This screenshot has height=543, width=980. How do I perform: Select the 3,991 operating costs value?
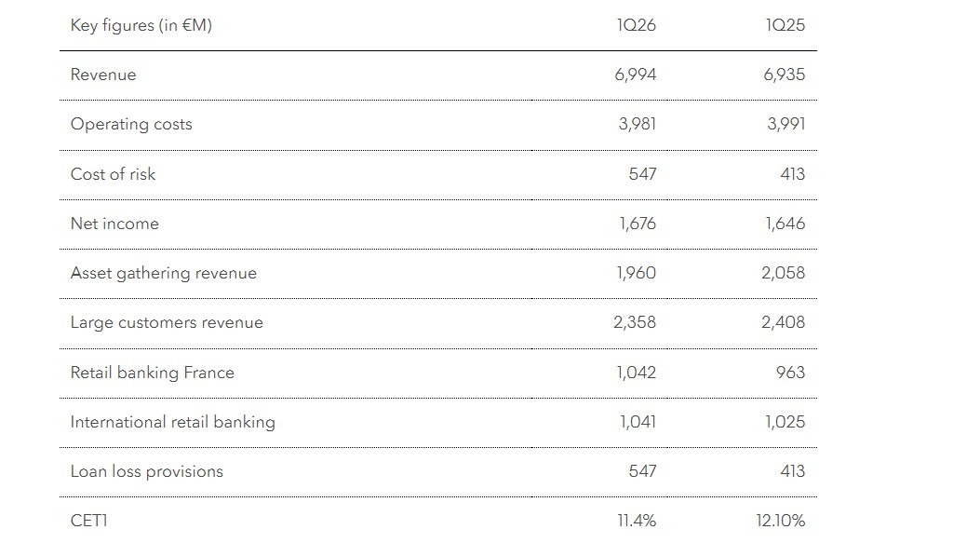785,124
